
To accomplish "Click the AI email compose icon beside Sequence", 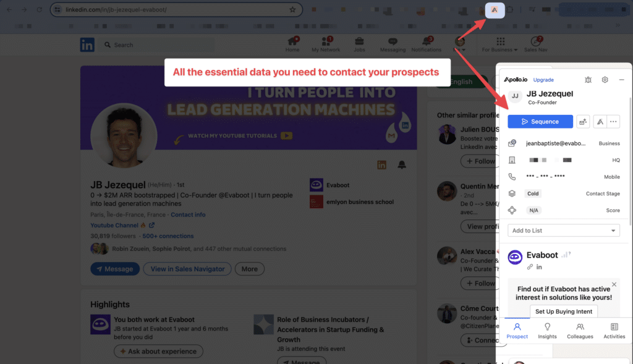I will tap(583, 122).
